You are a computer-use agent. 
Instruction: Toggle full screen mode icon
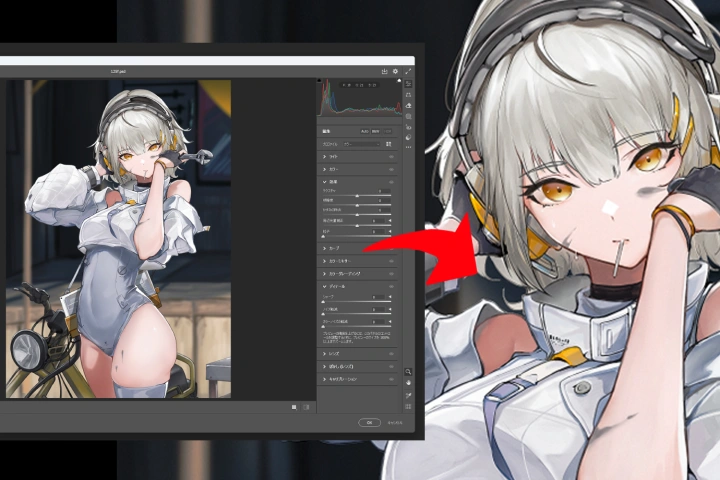408,72
